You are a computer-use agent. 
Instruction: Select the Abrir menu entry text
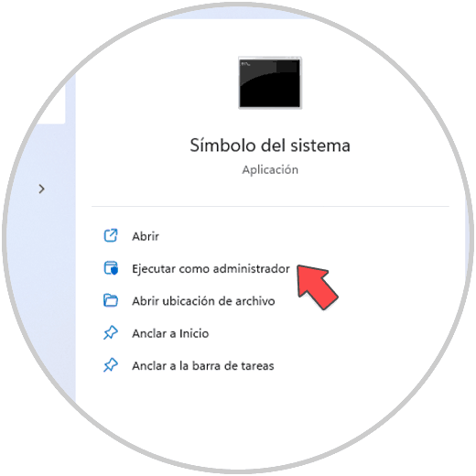(x=146, y=236)
